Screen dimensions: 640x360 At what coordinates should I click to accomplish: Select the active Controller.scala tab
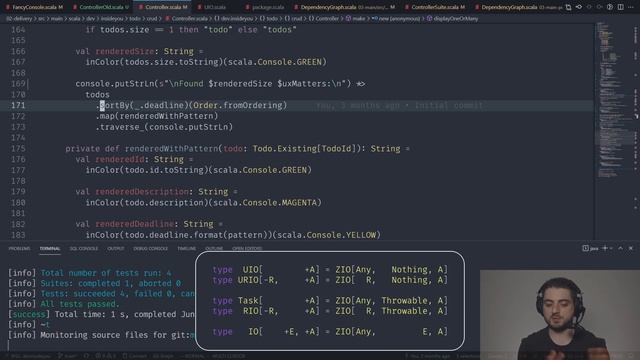pos(163,7)
